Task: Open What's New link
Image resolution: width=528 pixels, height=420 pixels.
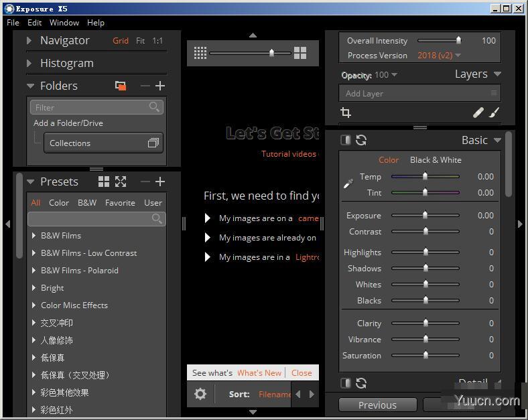Action: (x=259, y=373)
